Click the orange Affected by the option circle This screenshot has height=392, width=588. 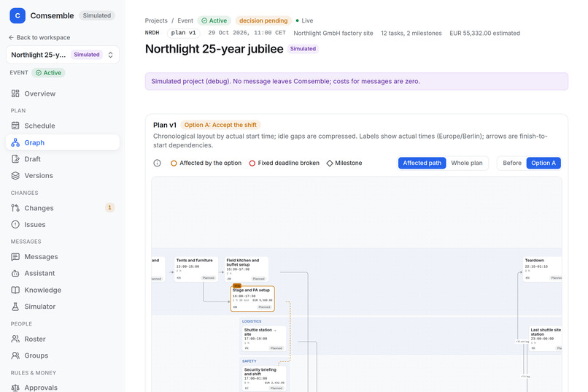(x=174, y=164)
